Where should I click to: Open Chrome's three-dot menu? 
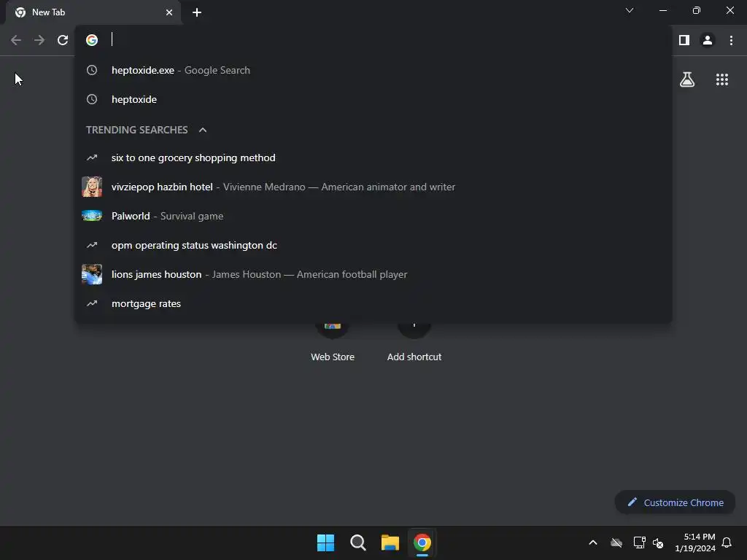pos(731,41)
